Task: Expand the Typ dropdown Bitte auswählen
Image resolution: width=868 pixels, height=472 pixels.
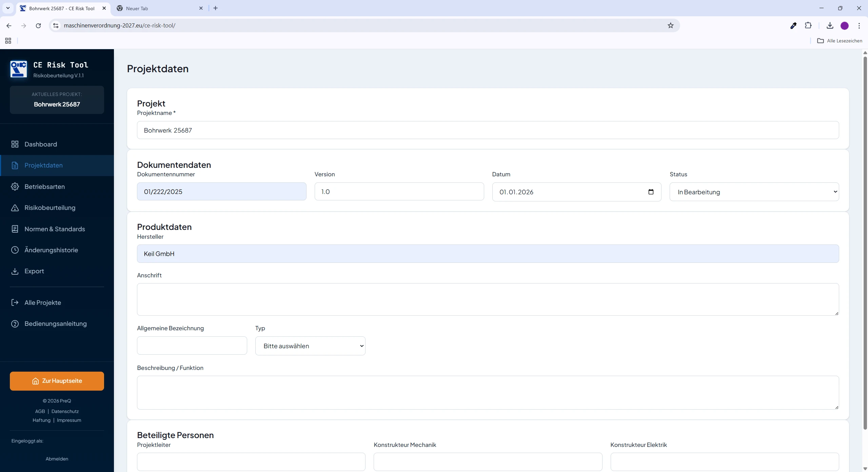Action: tap(310, 346)
